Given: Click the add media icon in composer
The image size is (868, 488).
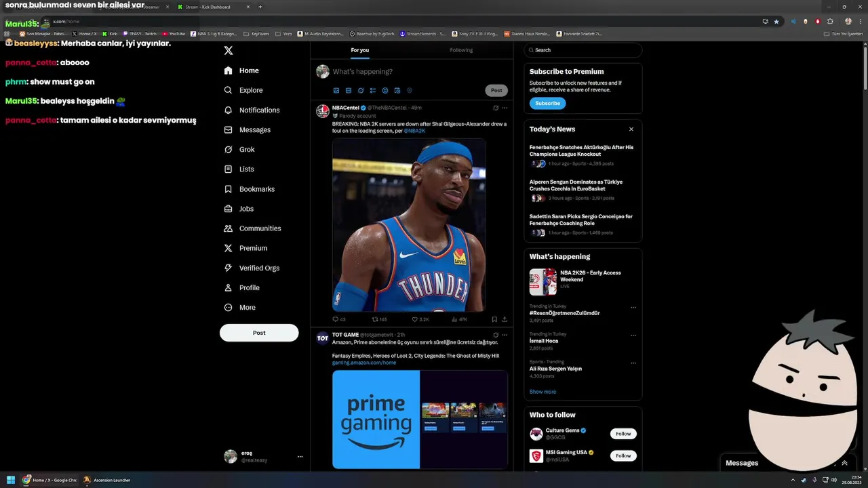Looking at the screenshot, I should pyautogui.click(x=336, y=90).
